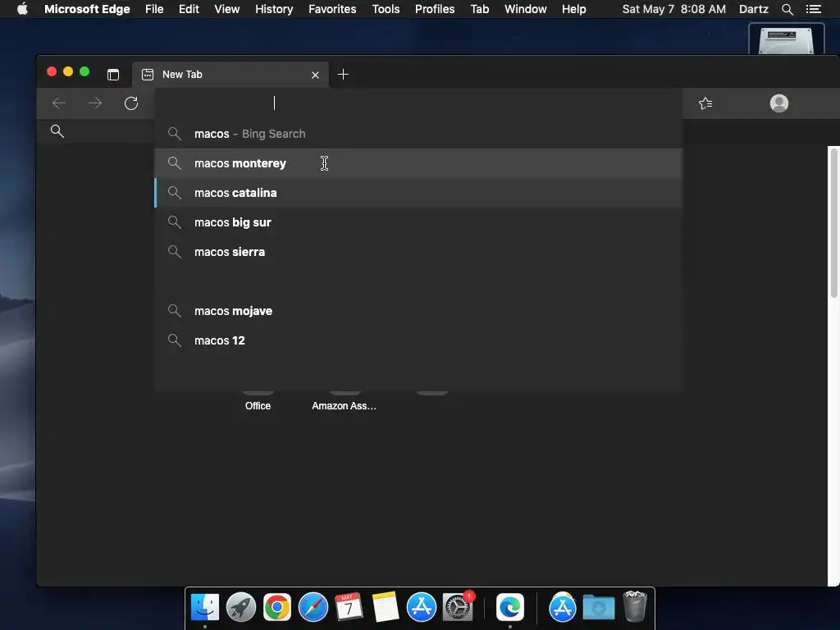Open the Favorites star icon

705,103
